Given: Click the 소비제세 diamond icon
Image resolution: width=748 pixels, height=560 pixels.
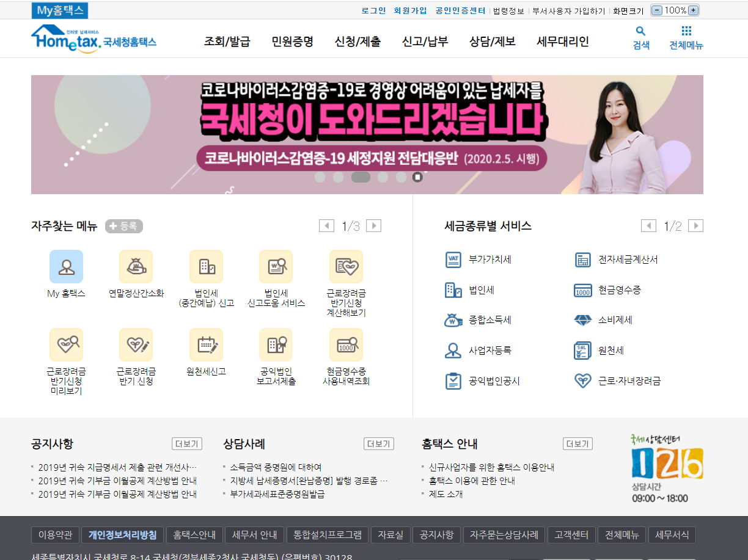Looking at the screenshot, I should (x=583, y=320).
